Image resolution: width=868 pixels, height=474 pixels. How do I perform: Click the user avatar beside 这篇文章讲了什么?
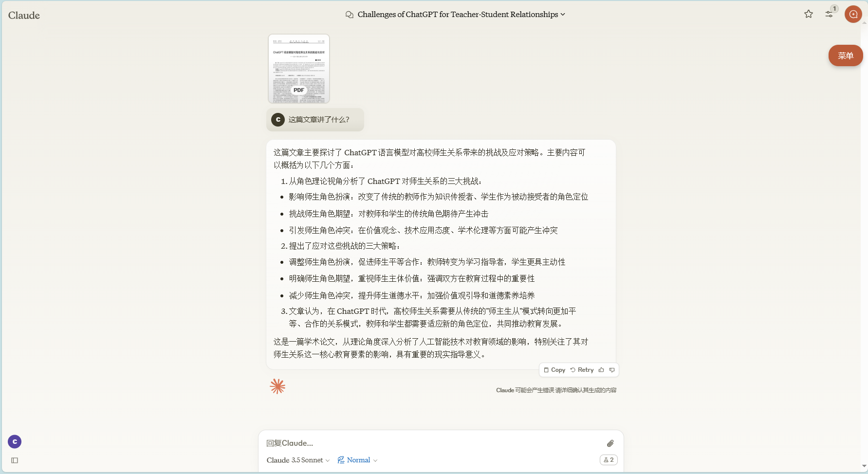click(278, 120)
